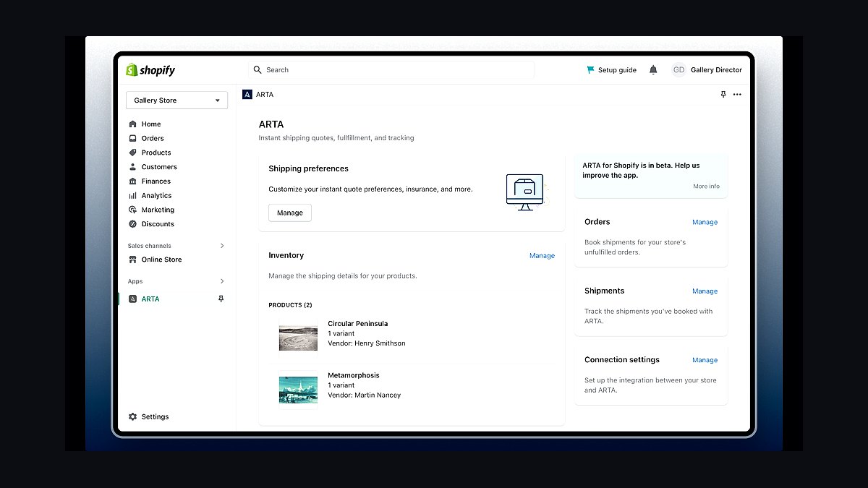Open Discounts in the sidebar
The height and width of the screenshot is (488, 868).
(158, 224)
